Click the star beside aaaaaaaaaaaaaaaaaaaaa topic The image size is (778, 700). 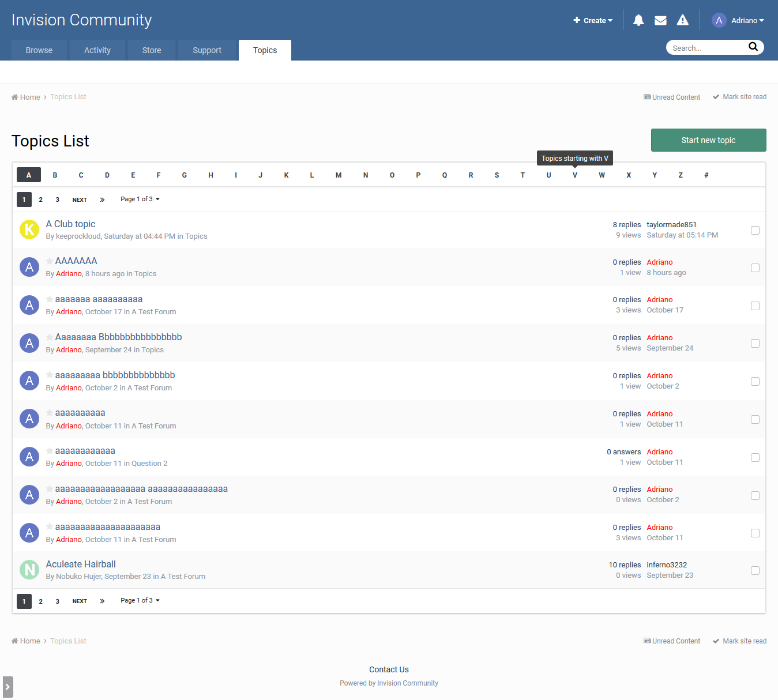pos(50,527)
